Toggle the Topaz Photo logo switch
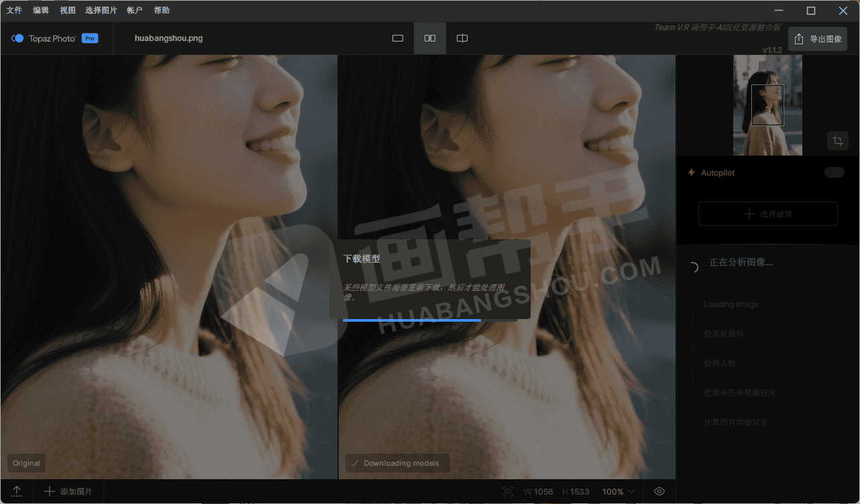860x504 pixels. click(x=18, y=38)
